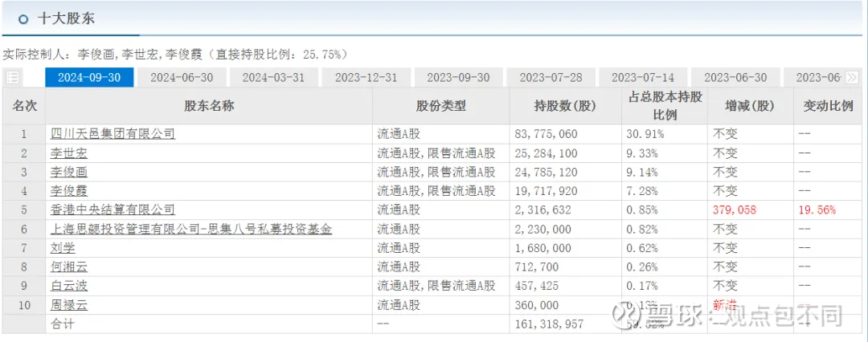Open shareholder link 李世宏
The image size is (868, 342).
[69, 153]
